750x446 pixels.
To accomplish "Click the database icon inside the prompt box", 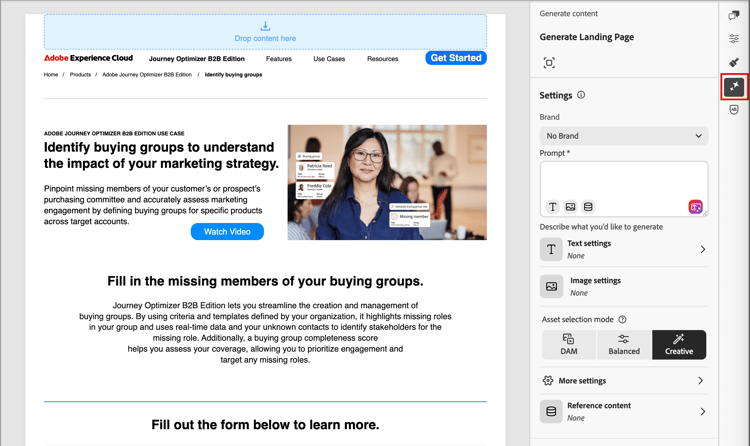I will coord(588,207).
